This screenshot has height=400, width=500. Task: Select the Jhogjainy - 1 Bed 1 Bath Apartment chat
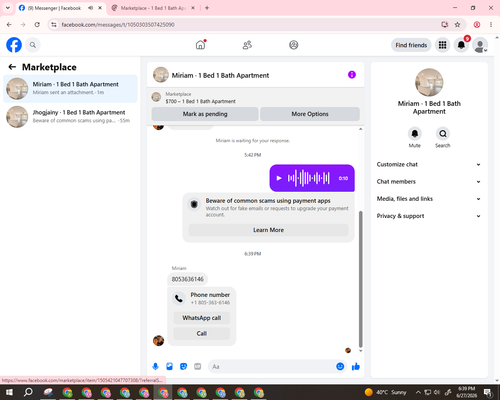point(70,116)
